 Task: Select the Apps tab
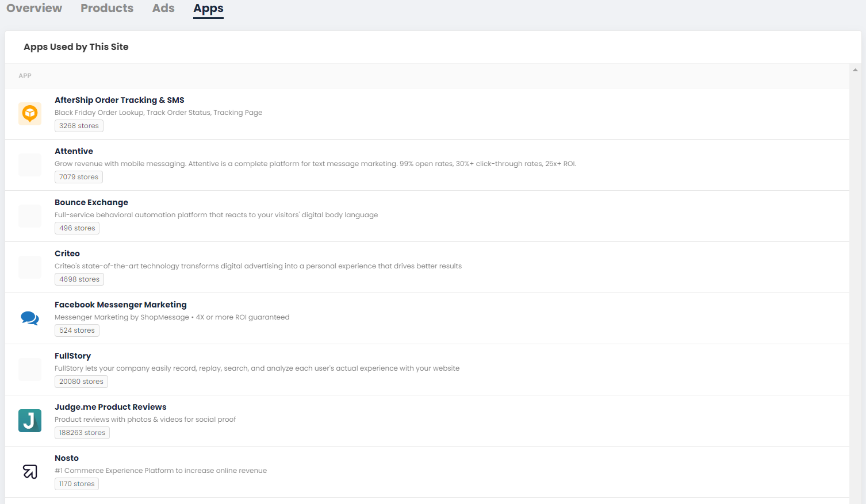tap(208, 9)
